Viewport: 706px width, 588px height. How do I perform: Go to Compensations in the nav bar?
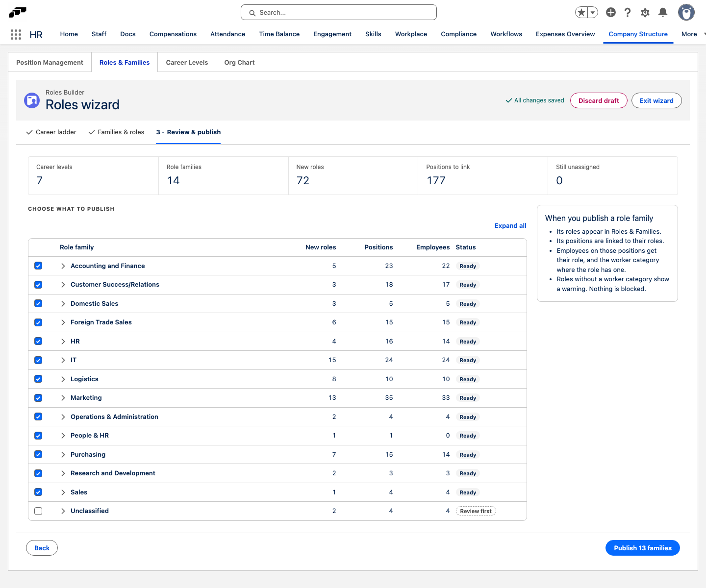tap(173, 34)
